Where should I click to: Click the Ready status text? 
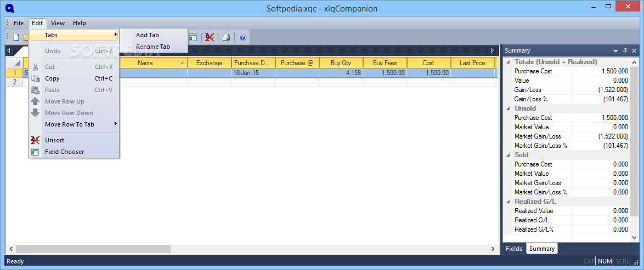pos(15,261)
